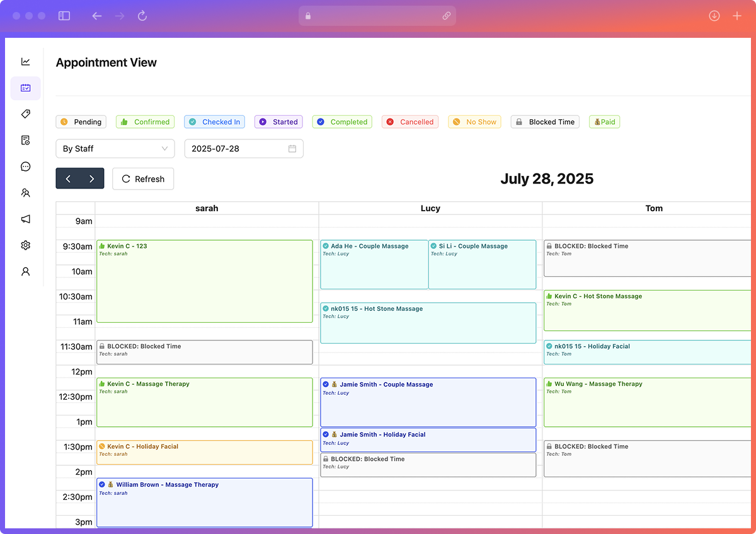Toggle the Checked In status legend tag
756x534 pixels.
(215, 122)
